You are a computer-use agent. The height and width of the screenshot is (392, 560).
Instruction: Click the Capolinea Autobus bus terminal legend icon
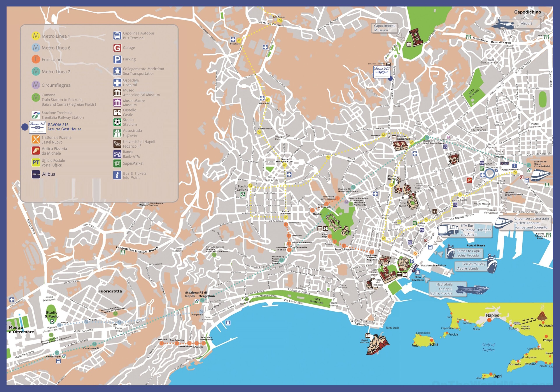pos(117,36)
